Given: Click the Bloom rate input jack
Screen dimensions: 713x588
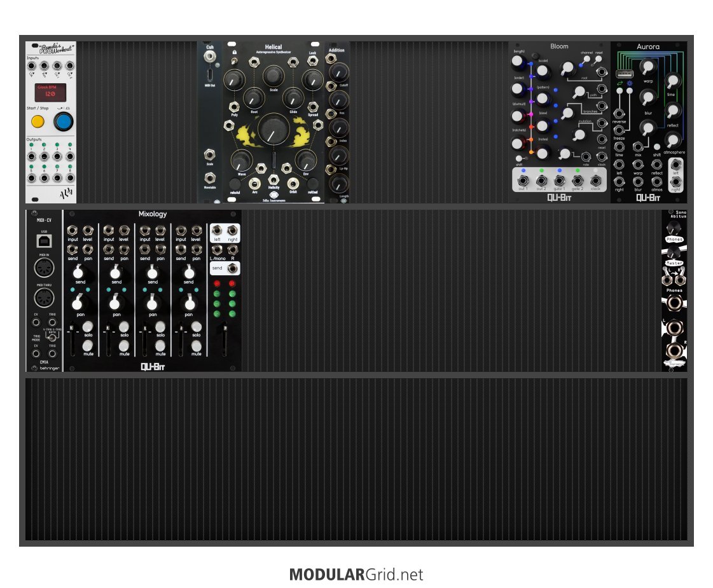Looking at the screenshot, I should (586, 157).
